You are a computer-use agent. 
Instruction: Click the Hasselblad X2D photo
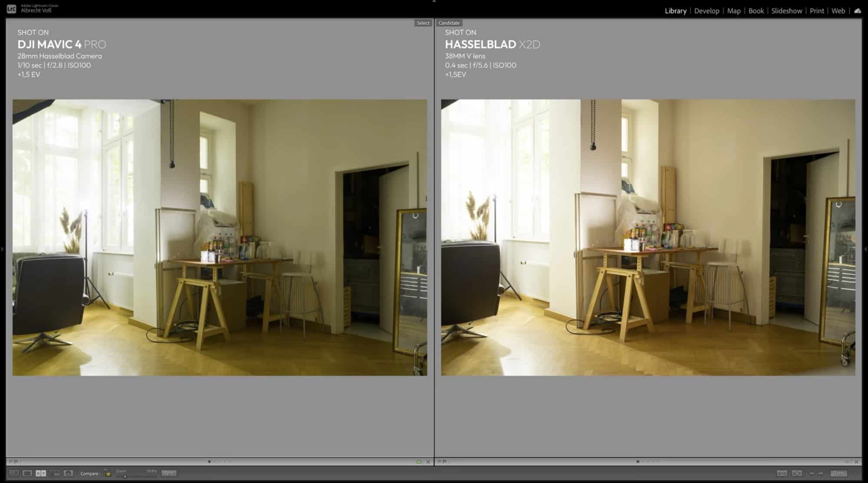(648, 238)
